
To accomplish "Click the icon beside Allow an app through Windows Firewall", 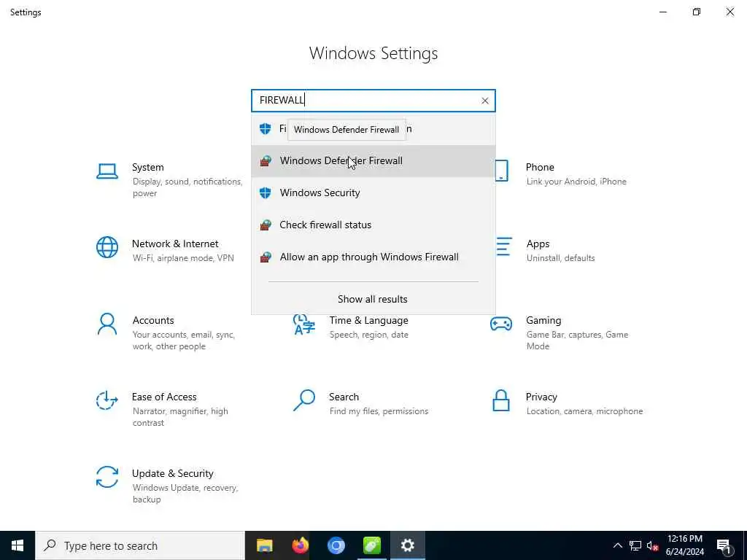I will pos(266,257).
